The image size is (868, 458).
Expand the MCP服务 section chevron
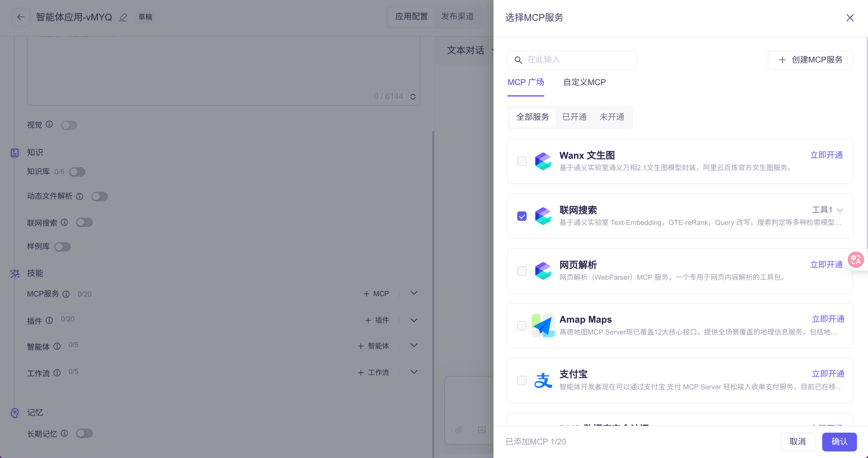pos(414,293)
